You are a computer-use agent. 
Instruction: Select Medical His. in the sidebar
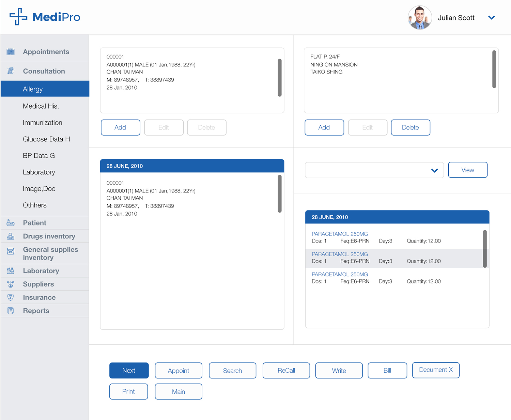tap(41, 106)
